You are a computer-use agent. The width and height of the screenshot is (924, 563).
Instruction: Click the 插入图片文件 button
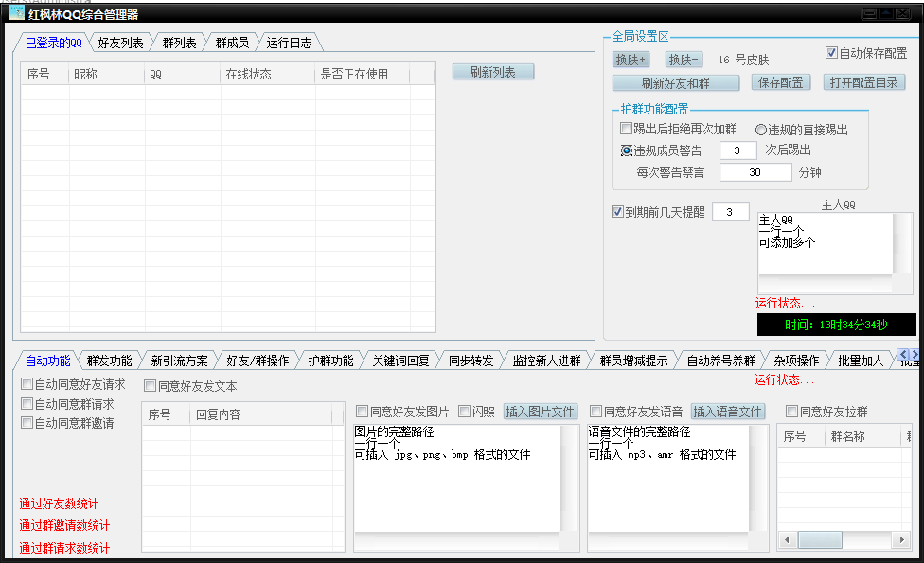click(540, 412)
